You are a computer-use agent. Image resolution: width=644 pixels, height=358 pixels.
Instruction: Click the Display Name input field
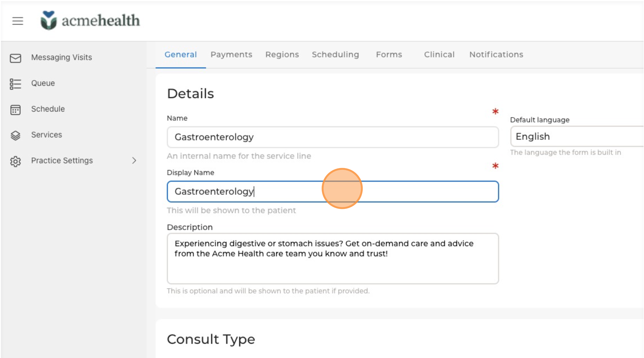(333, 192)
